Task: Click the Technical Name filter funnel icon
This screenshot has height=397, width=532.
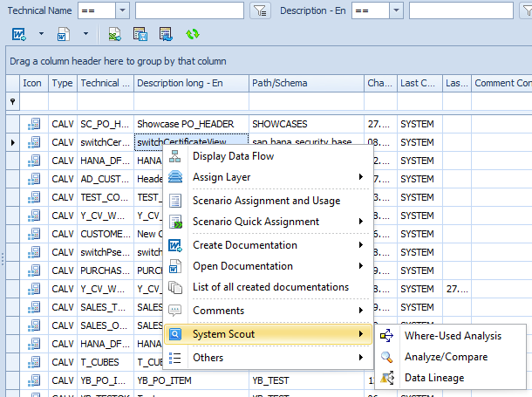Action: click(x=260, y=10)
